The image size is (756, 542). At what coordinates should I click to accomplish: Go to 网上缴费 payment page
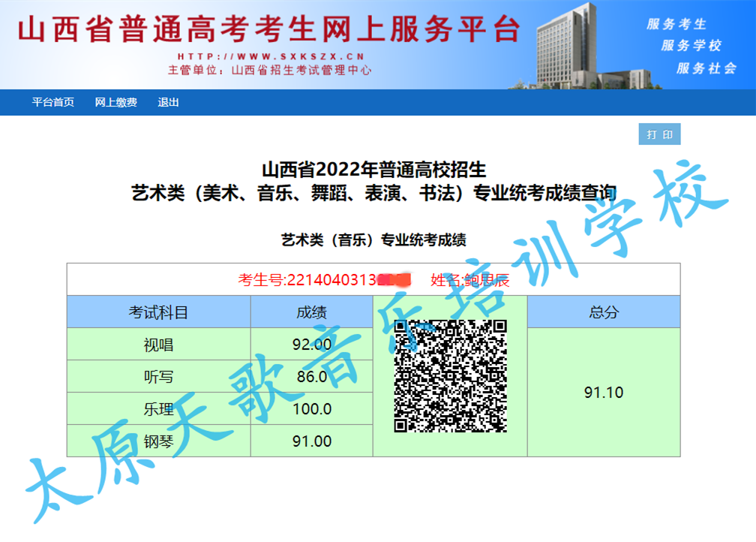coord(115,102)
